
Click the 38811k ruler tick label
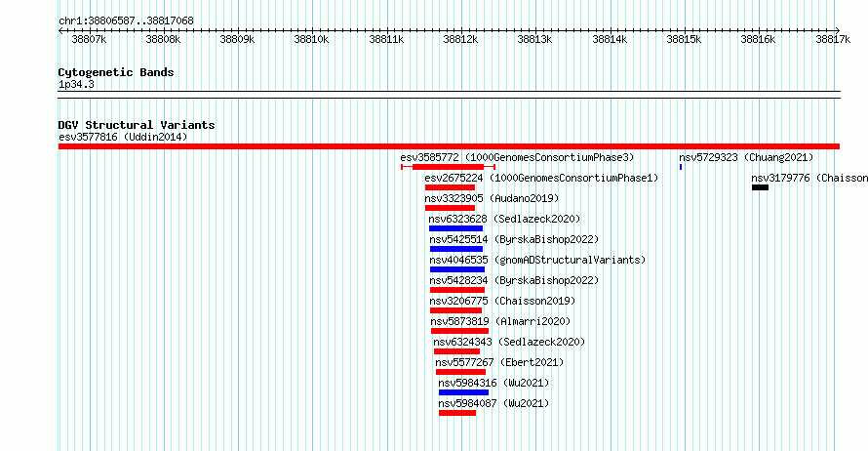pyautogui.click(x=386, y=40)
